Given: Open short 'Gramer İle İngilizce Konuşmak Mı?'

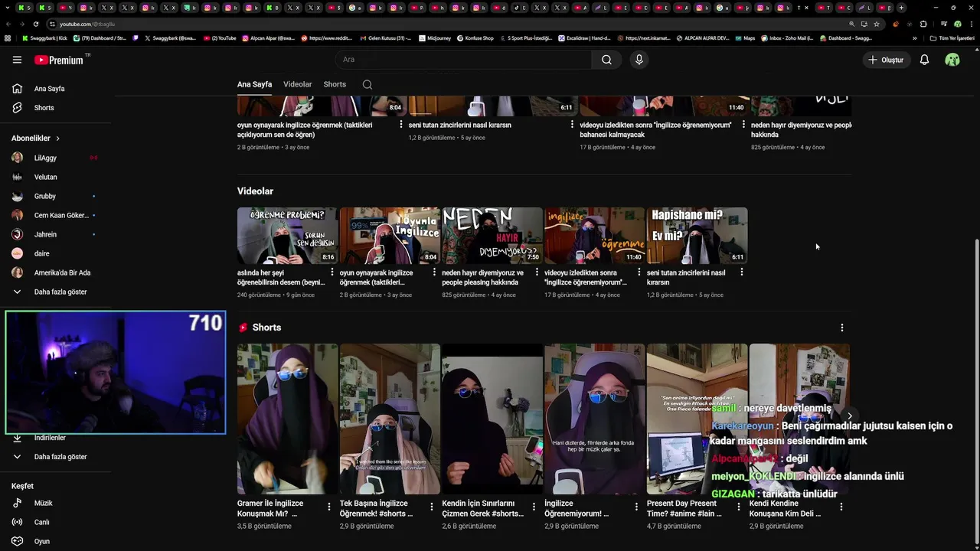Looking at the screenshot, I should 287,419.
